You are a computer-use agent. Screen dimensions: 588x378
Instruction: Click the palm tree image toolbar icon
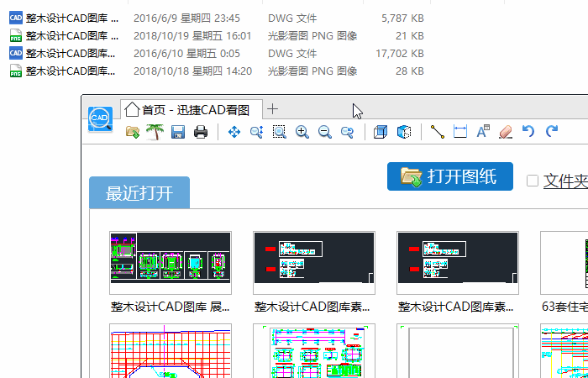155,132
